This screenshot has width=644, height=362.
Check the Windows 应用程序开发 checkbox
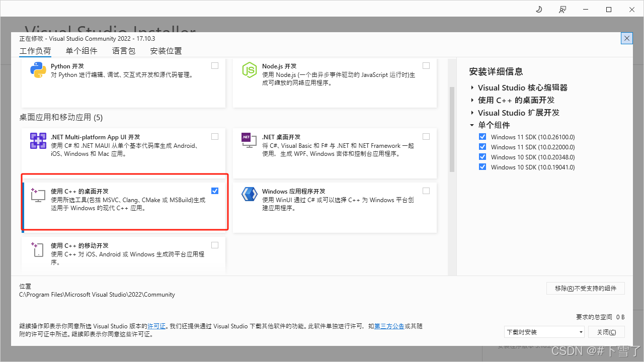(426, 191)
